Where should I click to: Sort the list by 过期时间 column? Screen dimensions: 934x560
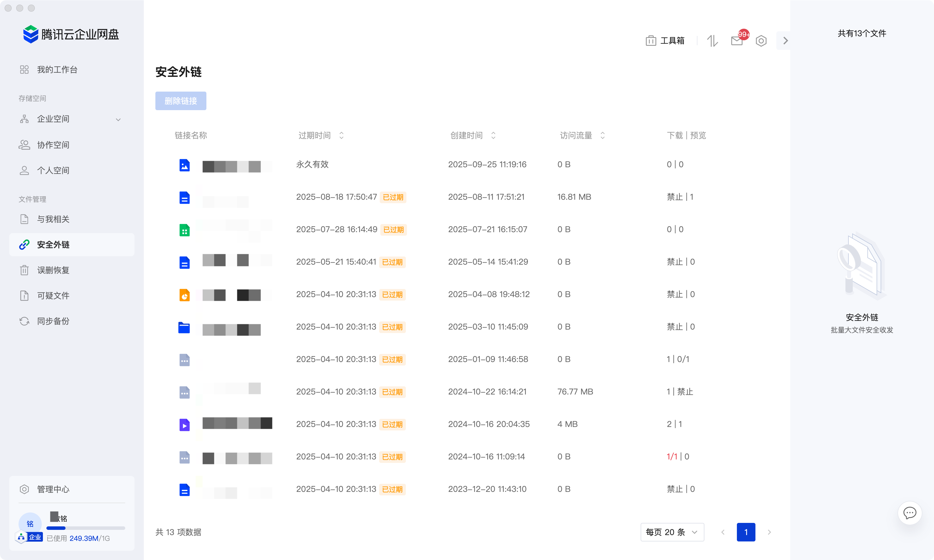pyautogui.click(x=341, y=135)
